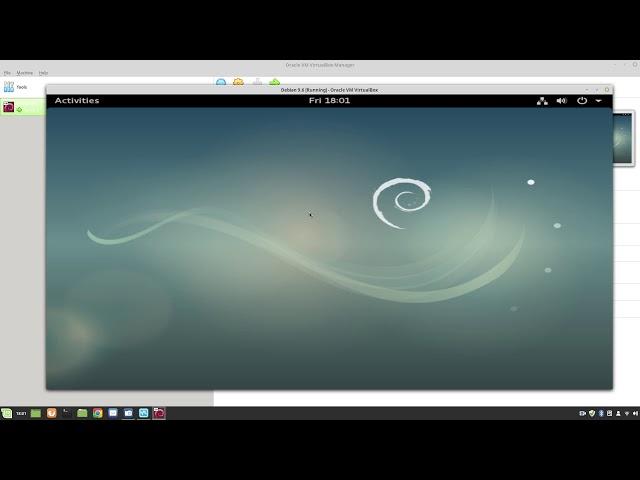
Task: Switch to the blue VirtualBox Manager taskbar icon
Action: [144, 413]
